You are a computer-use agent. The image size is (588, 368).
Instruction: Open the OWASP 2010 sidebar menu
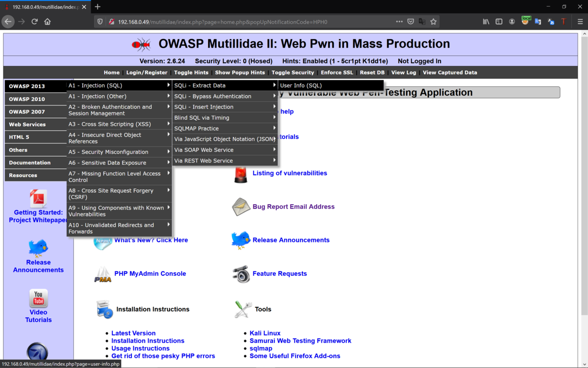coord(36,99)
